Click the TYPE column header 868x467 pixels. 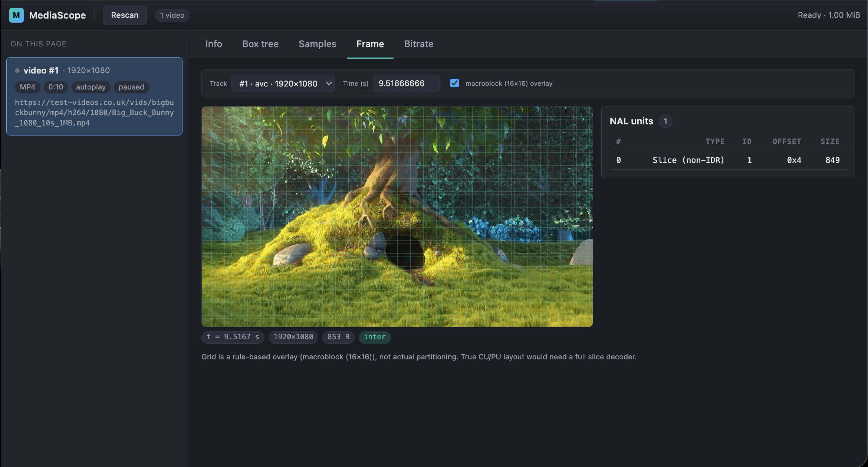[715, 141]
